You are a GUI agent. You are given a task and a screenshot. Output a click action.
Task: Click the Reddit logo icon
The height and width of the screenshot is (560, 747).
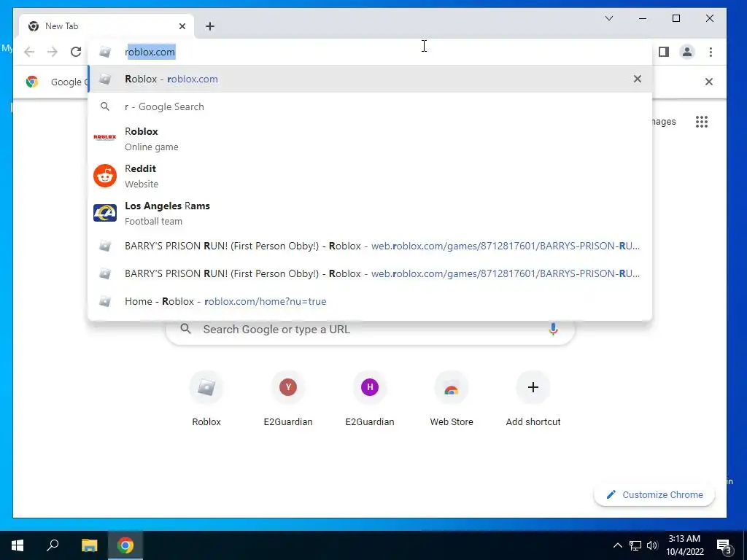[x=105, y=176]
